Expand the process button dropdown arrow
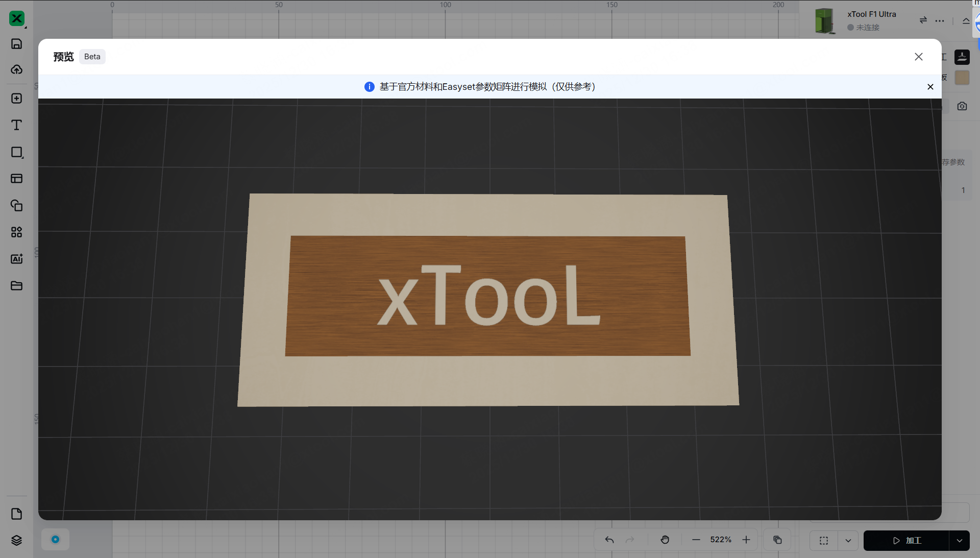The width and height of the screenshot is (980, 558). point(959,541)
